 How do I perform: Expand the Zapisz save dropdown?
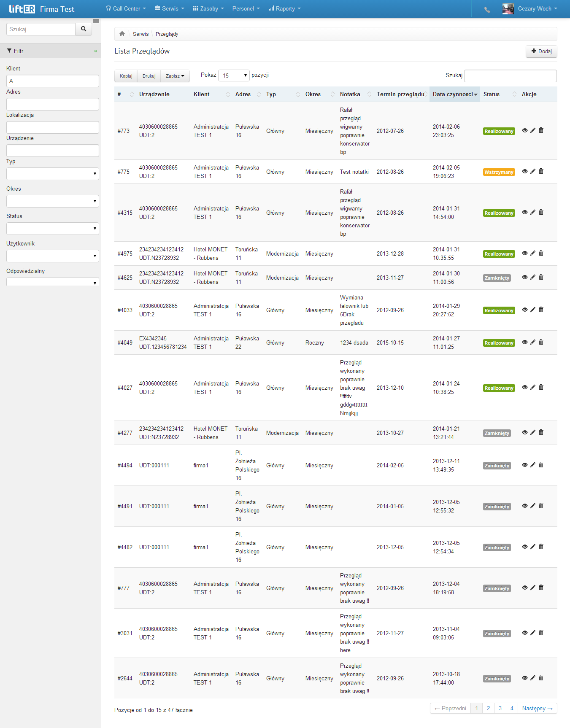point(175,76)
